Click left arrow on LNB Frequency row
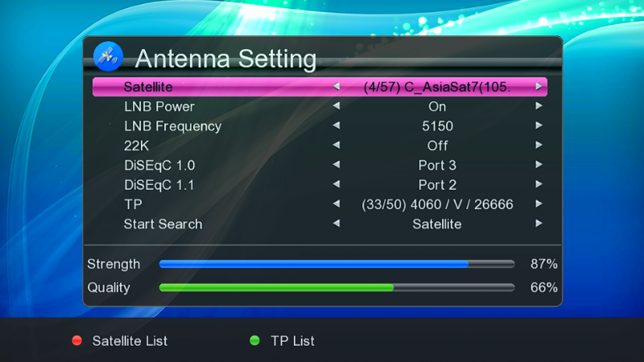This screenshot has height=362, width=644. pyautogui.click(x=336, y=125)
